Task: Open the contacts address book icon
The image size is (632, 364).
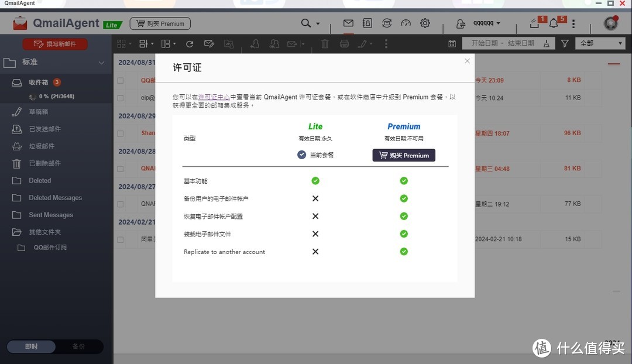Action: (367, 23)
